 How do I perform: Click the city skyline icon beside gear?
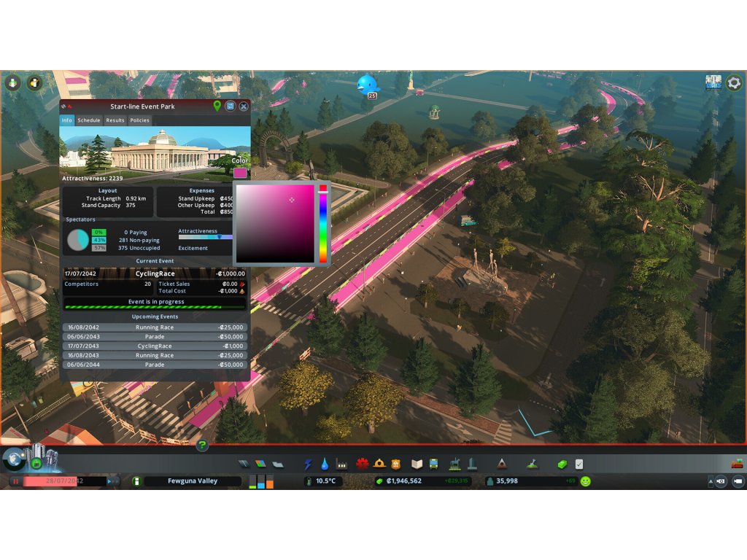tap(713, 82)
